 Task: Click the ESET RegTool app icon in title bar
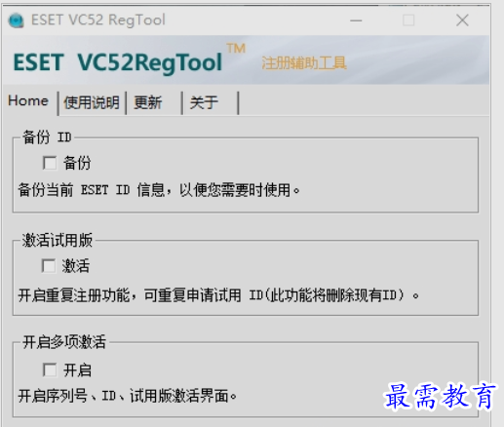coord(17,20)
